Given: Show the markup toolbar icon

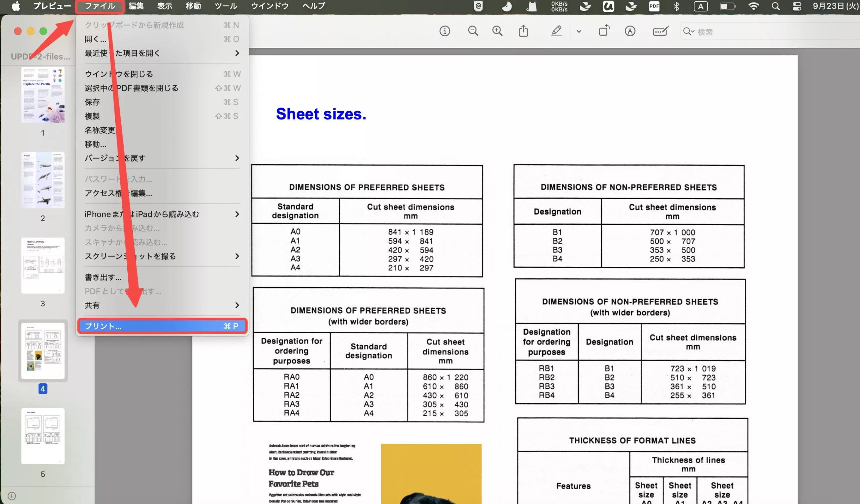Looking at the screenshot, I should click(x=630, y=31).
